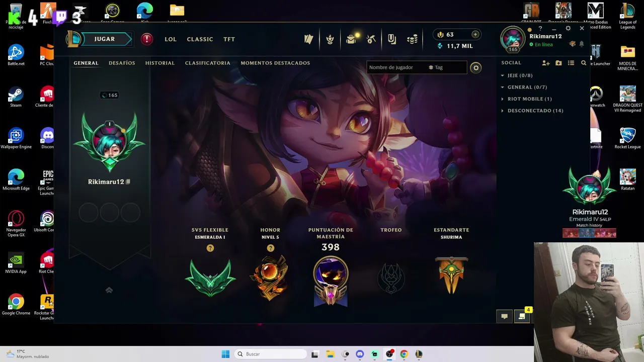This screenshot has width=644, height=362.
Task: Open the En línea status dropdown
Action: click(x=541, y=45)
